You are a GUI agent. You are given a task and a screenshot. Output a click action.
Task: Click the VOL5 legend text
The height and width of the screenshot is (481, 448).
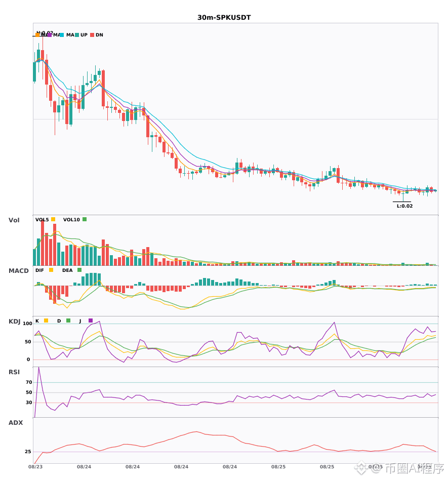(42, 220)
